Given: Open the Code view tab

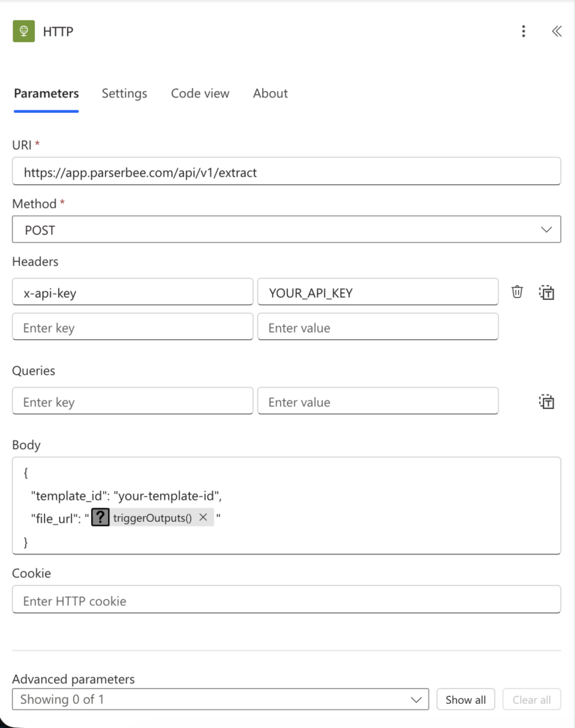Looking at the screenshot, I should 200,93.
